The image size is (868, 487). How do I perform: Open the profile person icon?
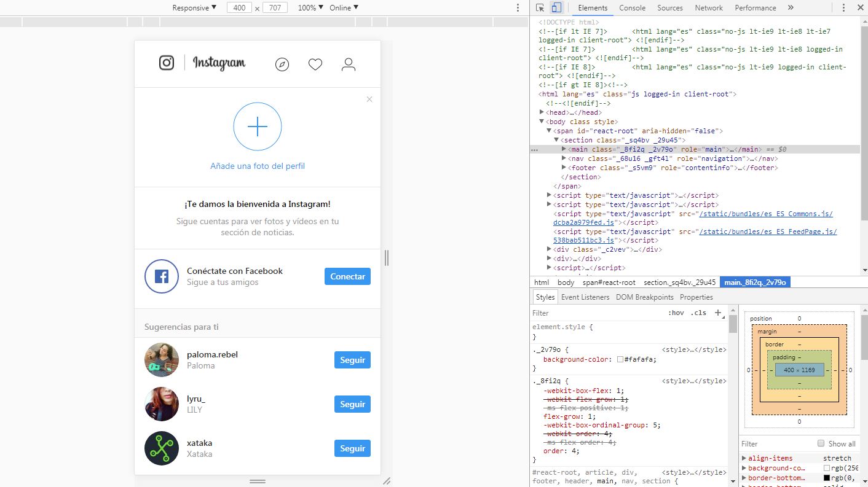coord(349,64)
